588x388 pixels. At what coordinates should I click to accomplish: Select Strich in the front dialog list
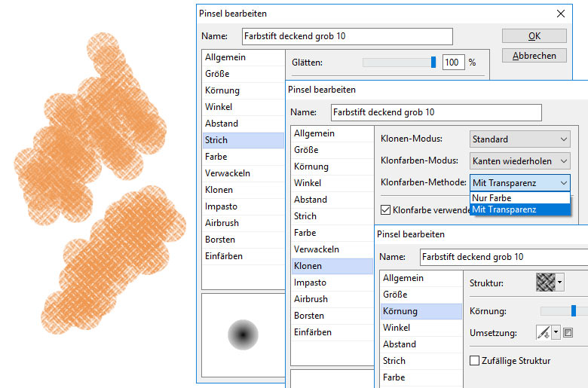(421, 361)
